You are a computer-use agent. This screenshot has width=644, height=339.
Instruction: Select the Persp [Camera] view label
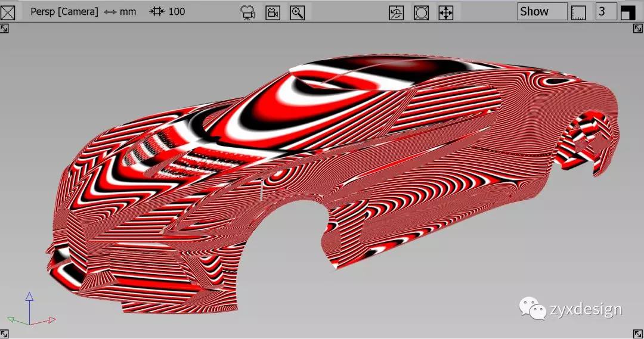point(64,12)
